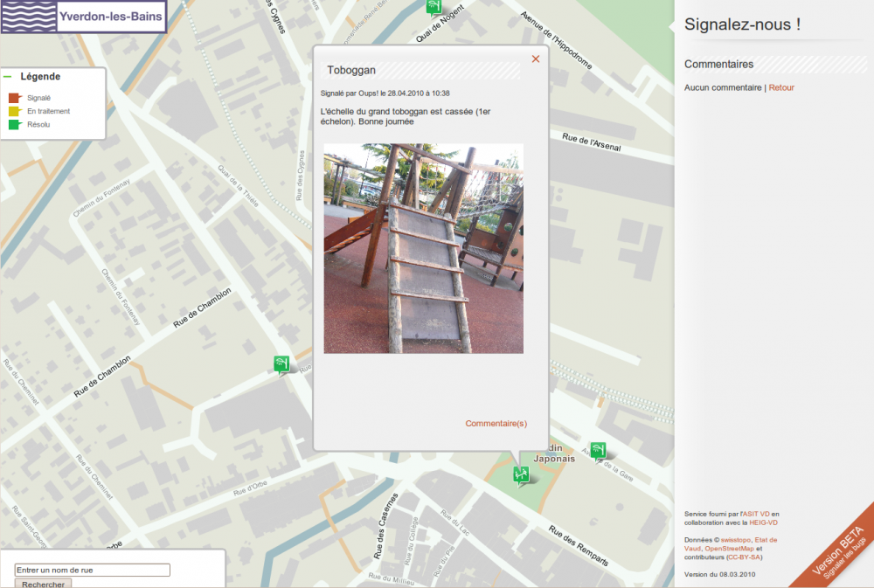Click the Rechercher button
The width and height of the screenshot is (874, 588).
(x=43, y=584)
